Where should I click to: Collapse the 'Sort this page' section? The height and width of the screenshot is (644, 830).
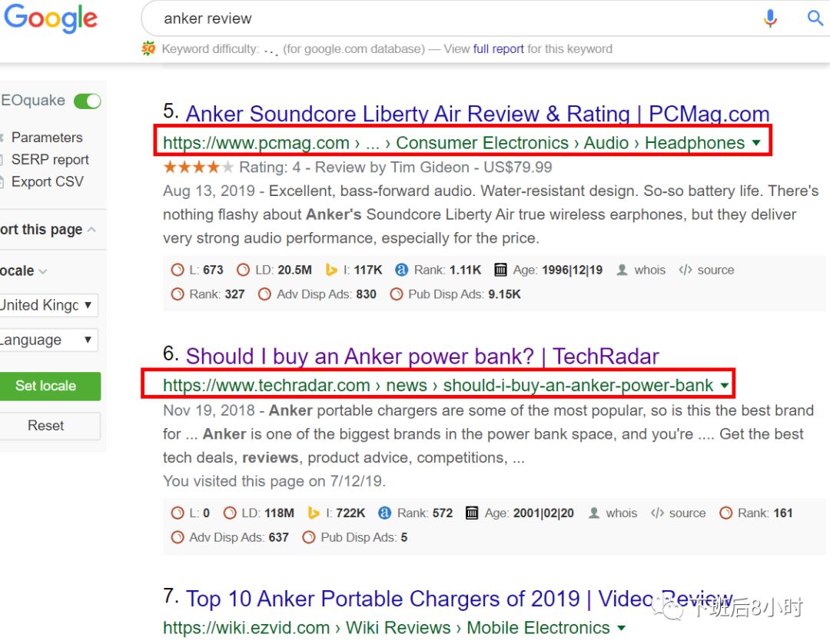[x=91, y=230]
